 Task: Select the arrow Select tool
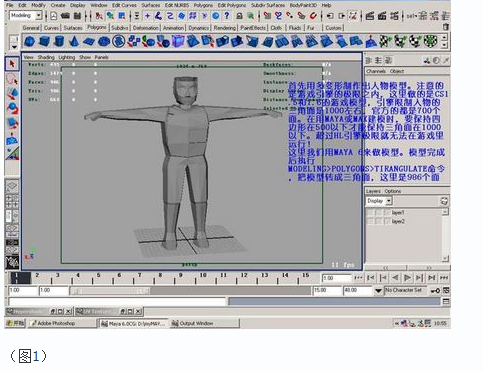(x=12, y=64)
